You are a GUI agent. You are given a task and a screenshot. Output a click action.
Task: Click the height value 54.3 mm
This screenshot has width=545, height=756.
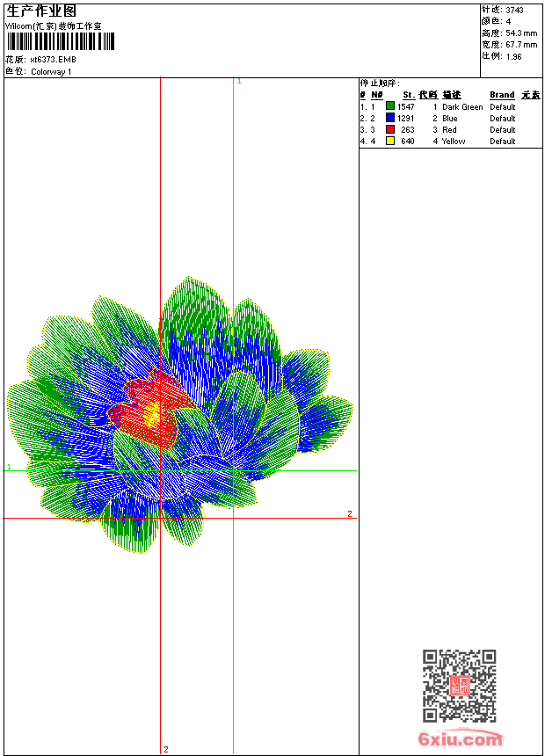tap(521, 33)
